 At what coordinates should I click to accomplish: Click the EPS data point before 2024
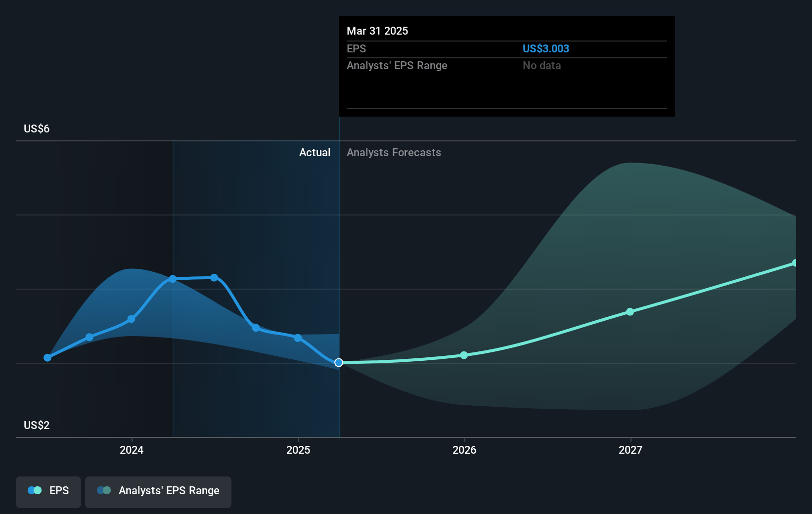click(x=90, y=337)
